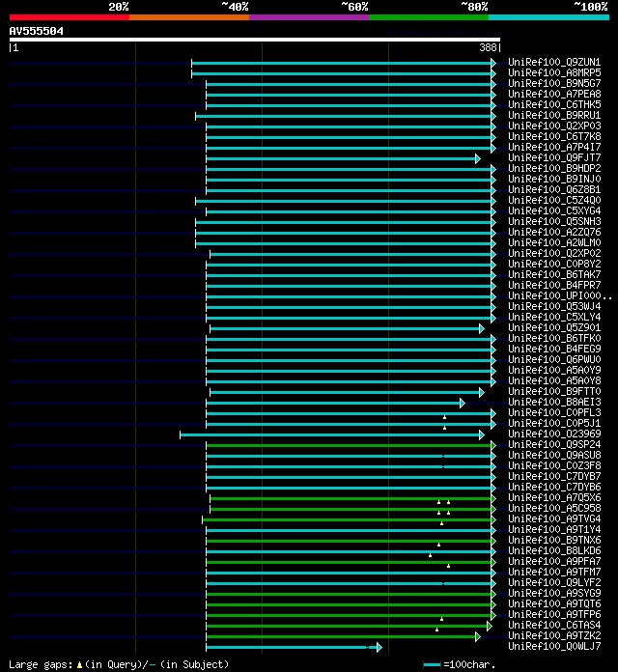Select the UniRef100_Q53WJ4 label

click(554, 306)
